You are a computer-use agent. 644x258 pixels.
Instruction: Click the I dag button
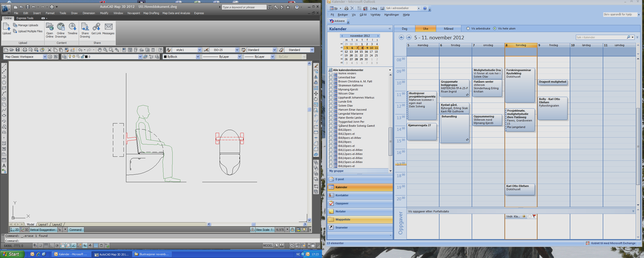(374, 8)
